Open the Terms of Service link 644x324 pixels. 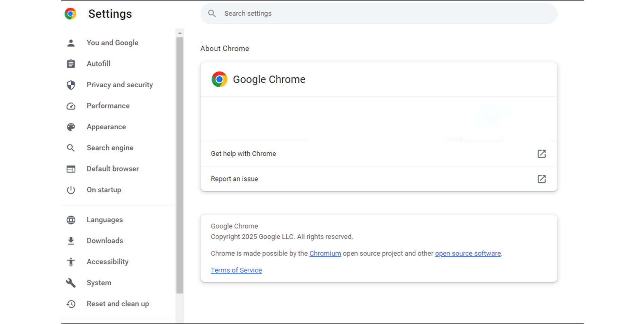pyautogui.click(x=236, y=270)
